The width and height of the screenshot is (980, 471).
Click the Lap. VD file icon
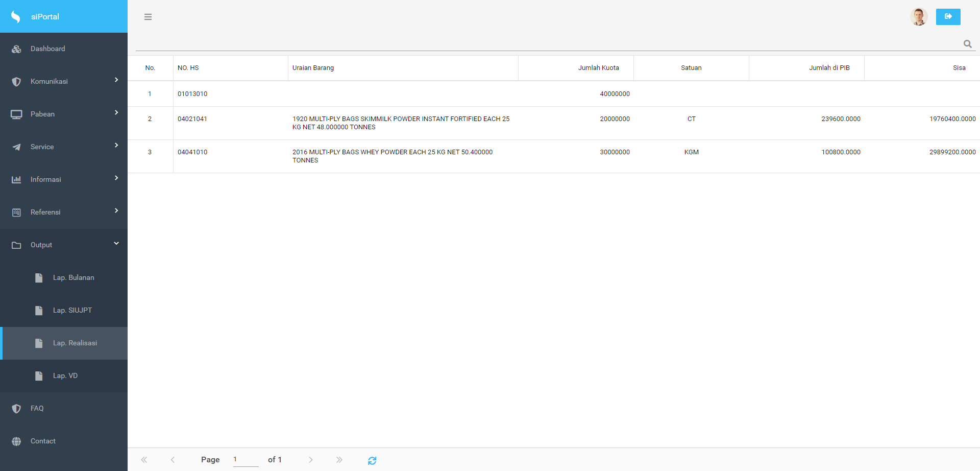(x=39, y=376)
